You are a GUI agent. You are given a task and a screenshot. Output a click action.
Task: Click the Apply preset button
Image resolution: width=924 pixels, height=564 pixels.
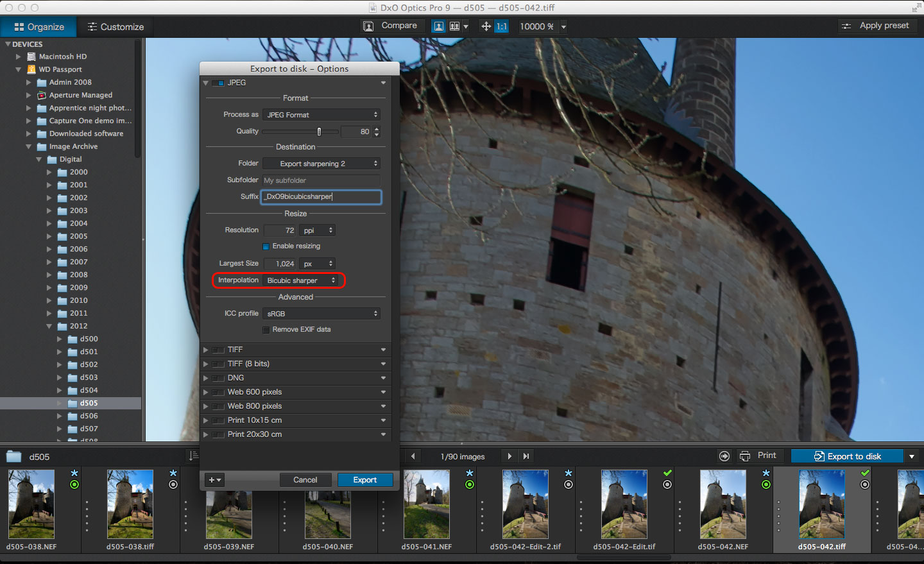click(877, 26)
